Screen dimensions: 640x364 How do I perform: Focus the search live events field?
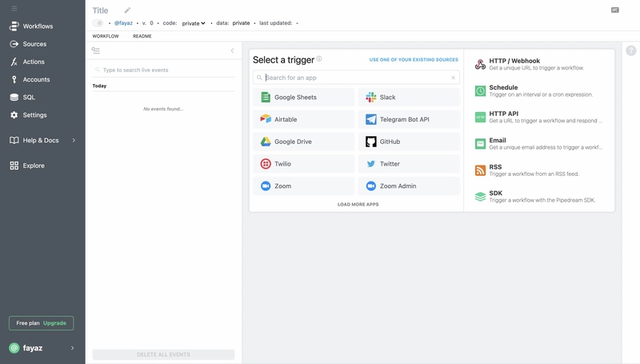point(163,70)
